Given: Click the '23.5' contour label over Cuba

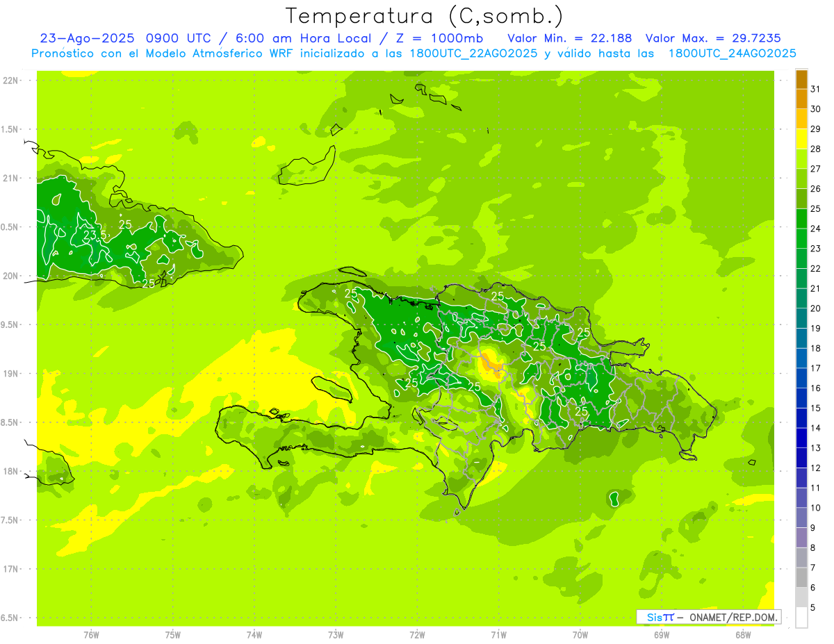Looking at the screenshot, I should 96,236.
